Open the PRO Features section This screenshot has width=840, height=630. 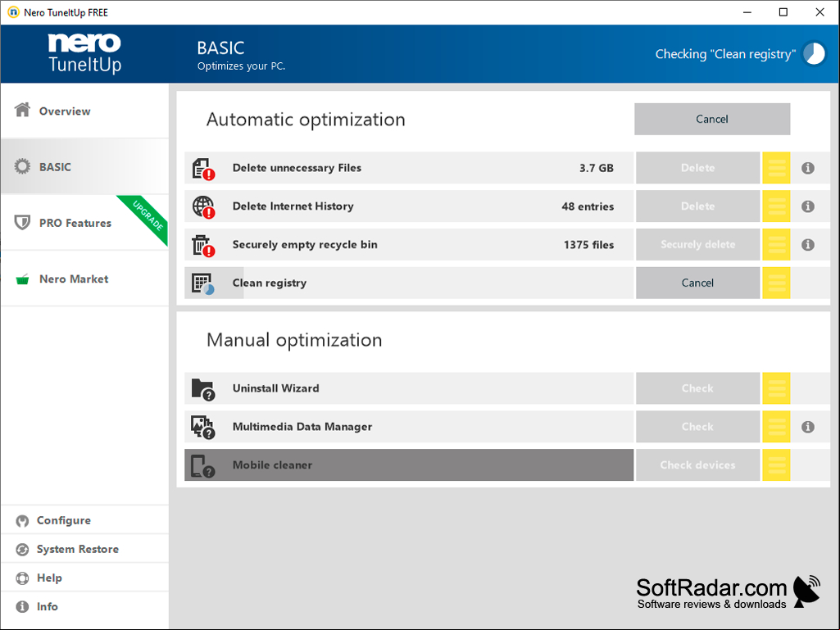(x=84, y=223)
